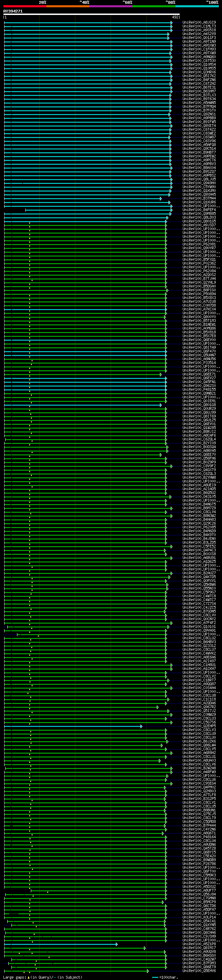Image resolution: width=222 pixels, height=980 pixels.
Task: Select hit UniRef100_A9T1N9
Action: click(199, 41)
